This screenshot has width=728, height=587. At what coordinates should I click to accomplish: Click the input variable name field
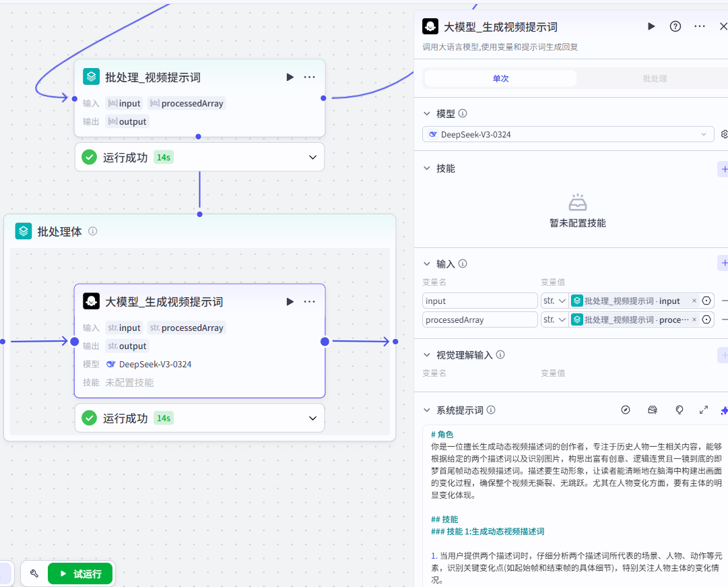pos(479,301)
